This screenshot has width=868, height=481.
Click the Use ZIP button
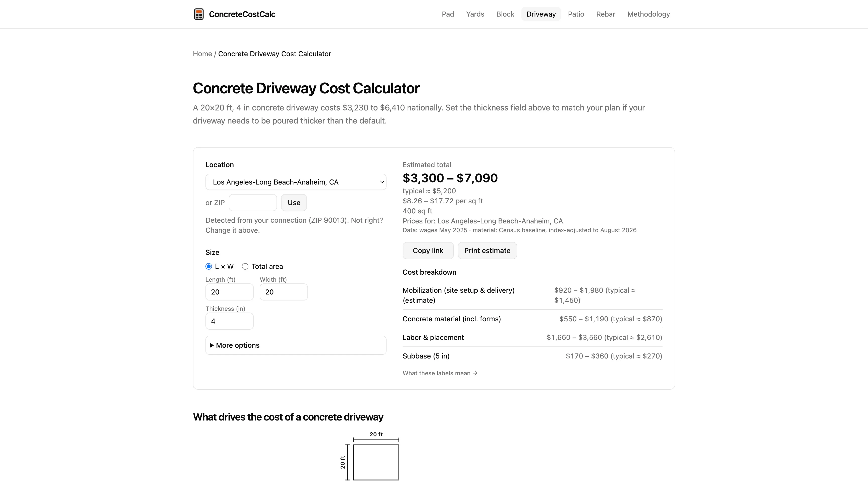(x=294, y=202)
